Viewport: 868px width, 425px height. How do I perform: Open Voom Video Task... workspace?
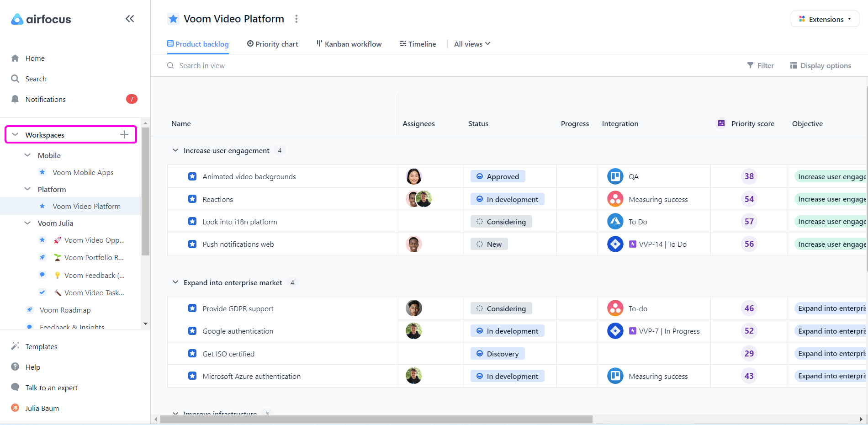[x=94, y=292]
